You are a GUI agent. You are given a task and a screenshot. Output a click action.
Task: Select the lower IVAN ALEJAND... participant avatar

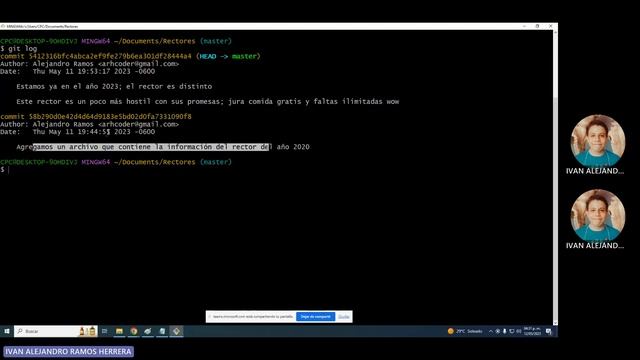tap(598, 216)
